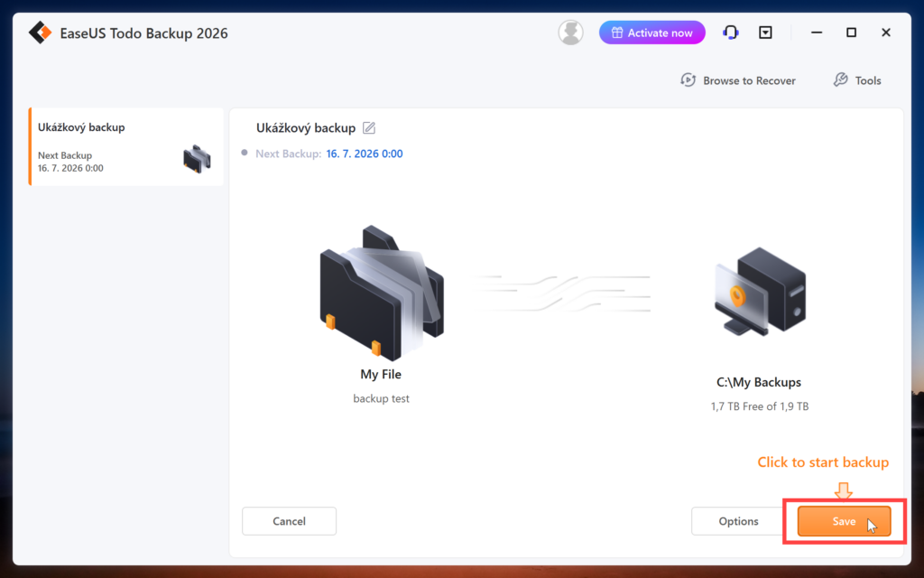Image resolution: width=924 pixels, height=578 pixels.
Task: Close the EaseUS Todo Backup window
Action: click(886, 33)
